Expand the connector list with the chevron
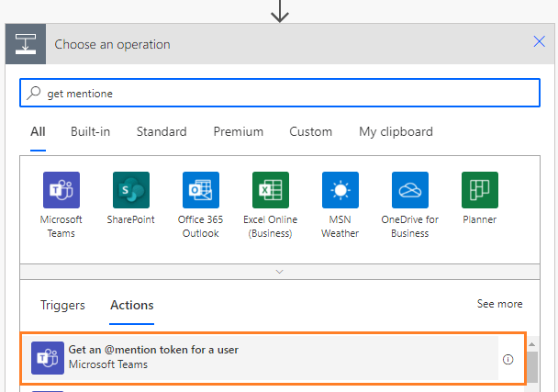 tap(280, 272)
